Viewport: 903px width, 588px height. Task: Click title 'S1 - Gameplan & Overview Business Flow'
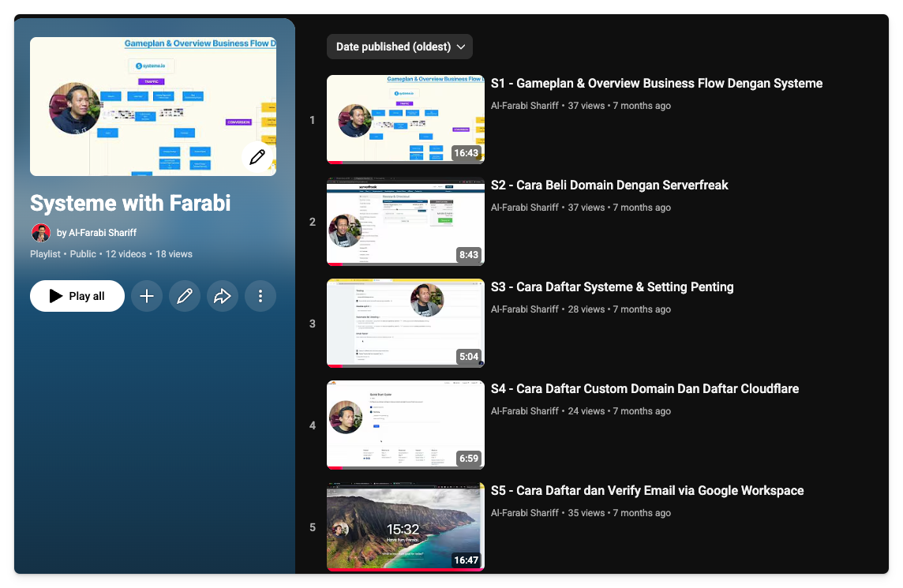(657, 84)
